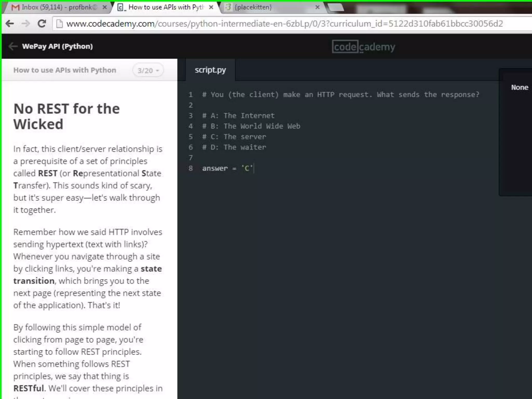
Task: Click line 1 comment about HTTP request
Action: tap(341, 95)
